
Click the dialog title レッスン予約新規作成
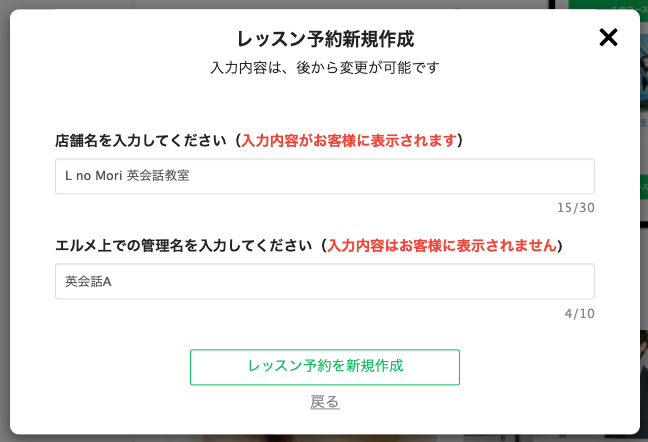click(325, 39)
